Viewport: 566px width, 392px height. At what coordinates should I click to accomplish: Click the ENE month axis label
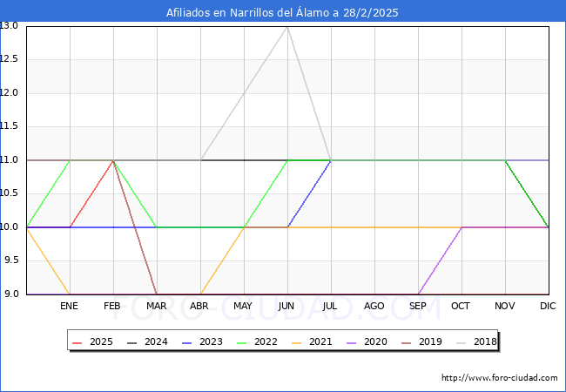point(69,306)
